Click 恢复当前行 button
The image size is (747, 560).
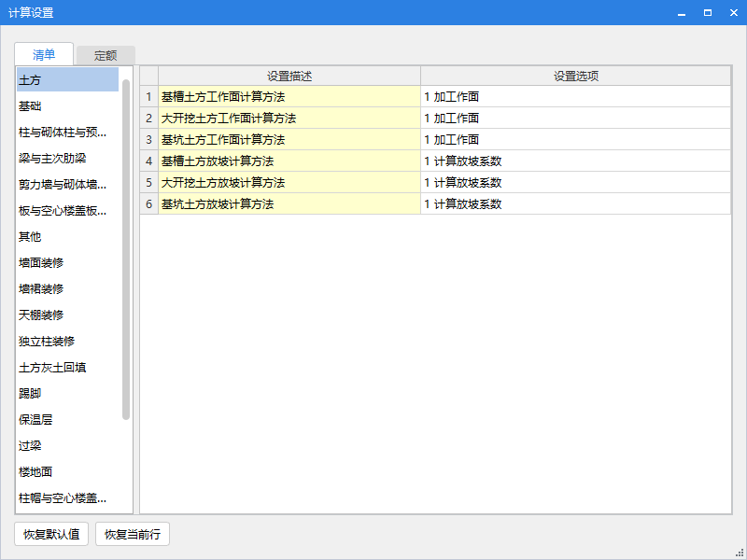pos(133,534)
